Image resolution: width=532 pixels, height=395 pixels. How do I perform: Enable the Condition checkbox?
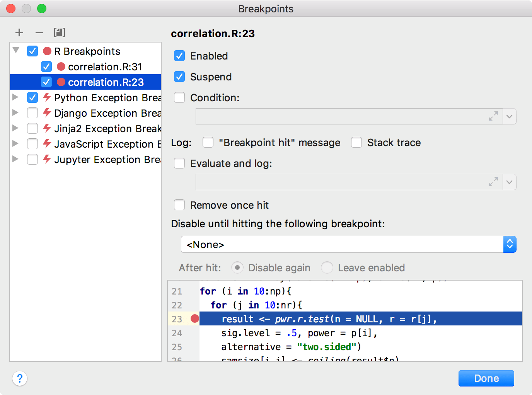179,97
